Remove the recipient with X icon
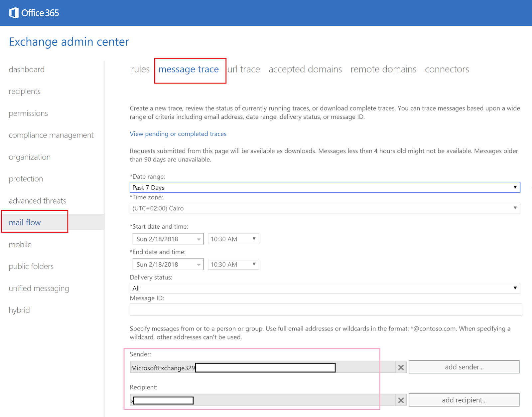This screenshot has height=417, width=532. tap(401, 400)
